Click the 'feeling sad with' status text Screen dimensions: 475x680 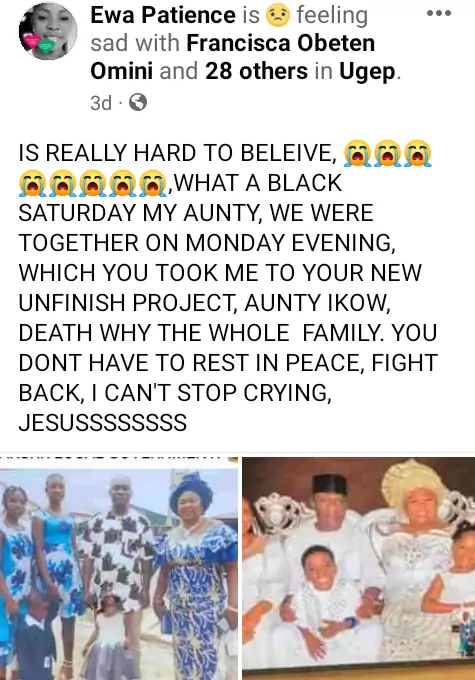(x=229, y=29)
